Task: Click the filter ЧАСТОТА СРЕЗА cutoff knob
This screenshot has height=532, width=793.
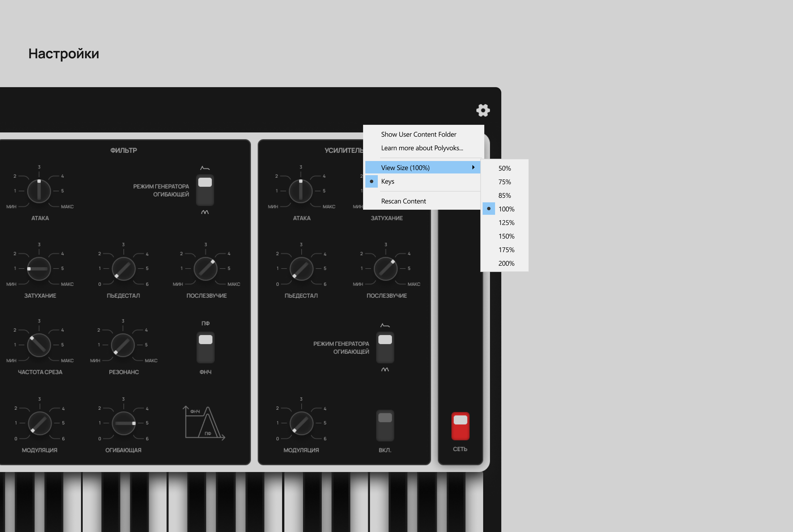Action: [39, 345]
